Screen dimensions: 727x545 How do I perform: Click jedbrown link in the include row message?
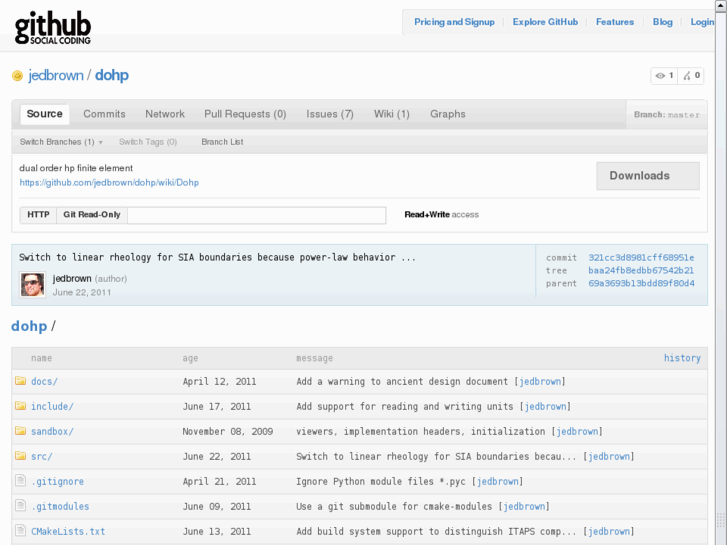click(545, 406)
